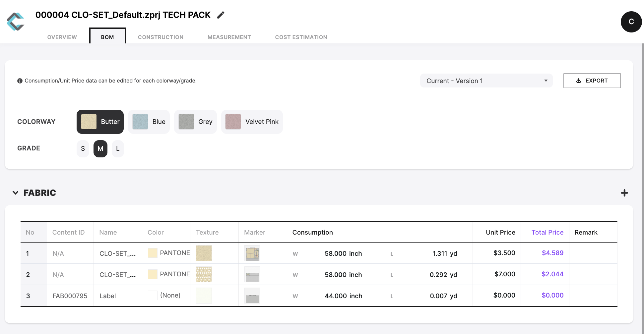Click the $4.589 Total Price value
644x334 pixels.
pyautogui.click(x=552, y=253)
